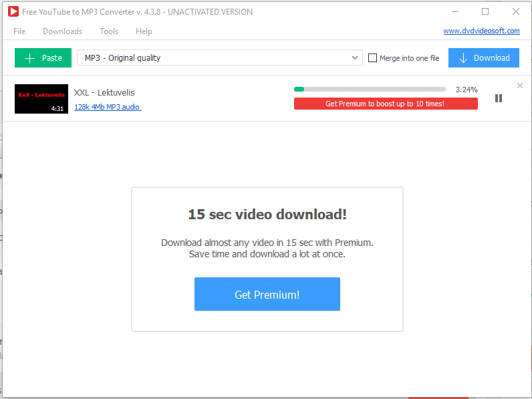Remove XXL - Lektuvelis from the list

[x=520, y=86]
